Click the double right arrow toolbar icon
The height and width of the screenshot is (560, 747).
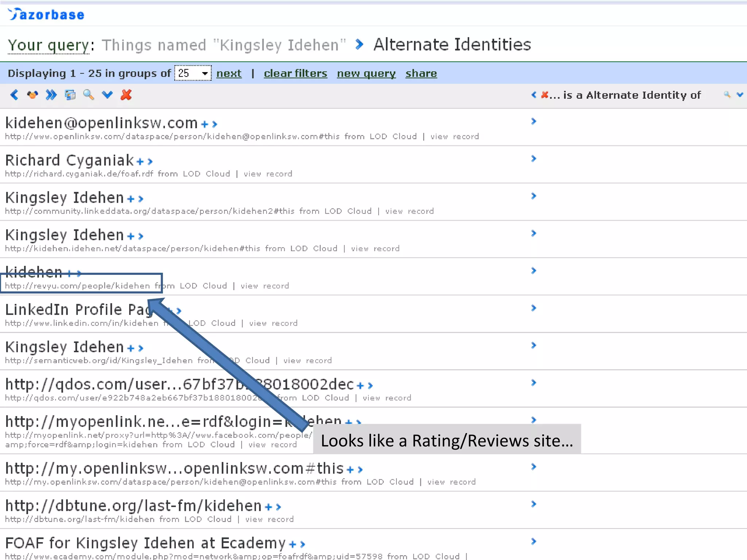click(51, 95)
